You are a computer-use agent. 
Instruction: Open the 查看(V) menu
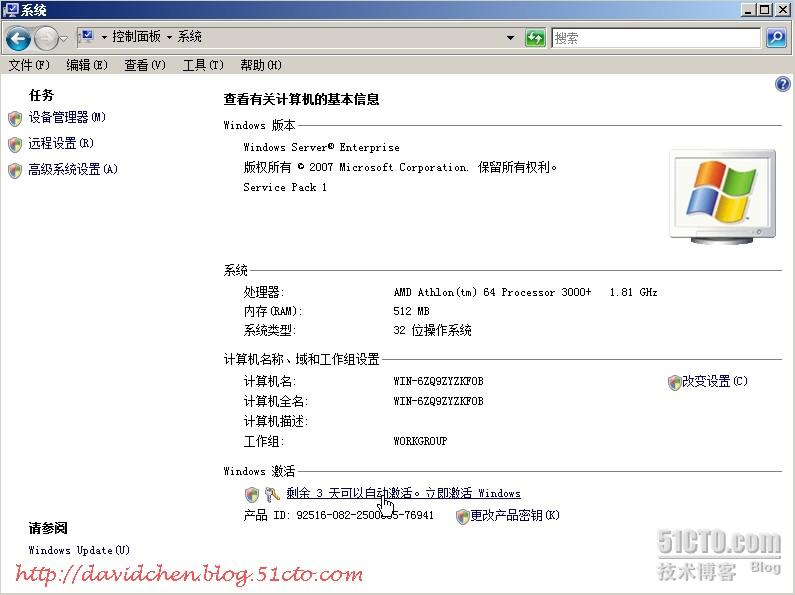point(145,65)
